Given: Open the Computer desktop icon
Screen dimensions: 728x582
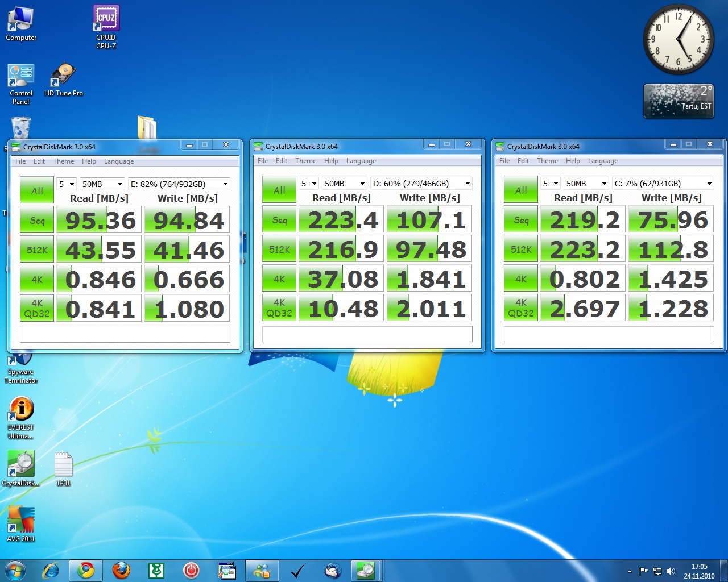Looking at the screenshot, I should [x=21, y=24].
